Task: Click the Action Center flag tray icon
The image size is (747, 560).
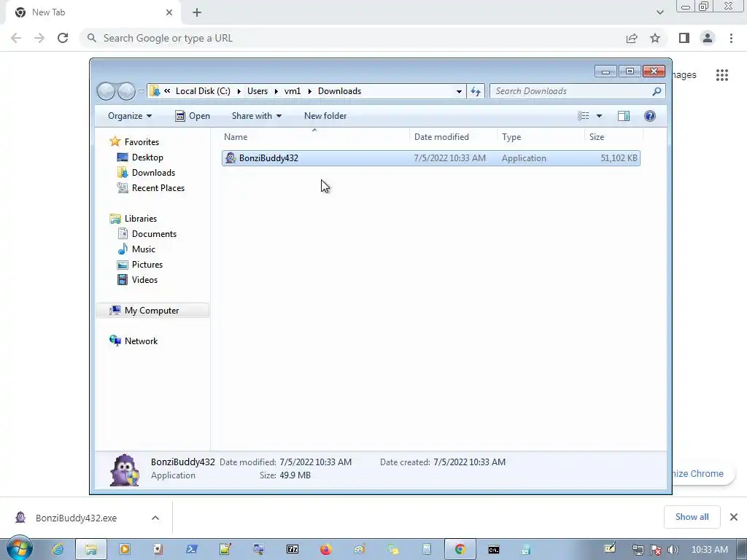Action: 656,550
